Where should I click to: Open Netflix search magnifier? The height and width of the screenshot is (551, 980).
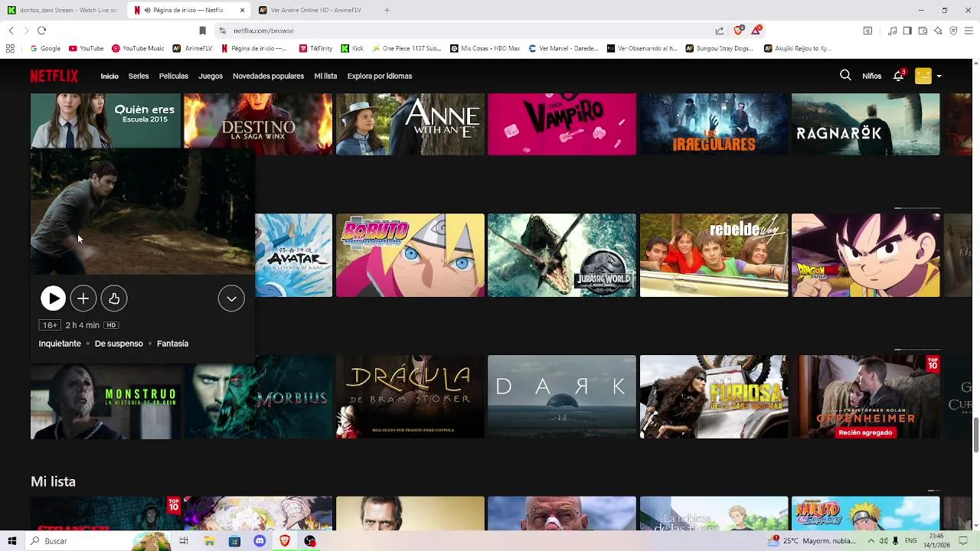pyautogui.click(x=845, y=75)
